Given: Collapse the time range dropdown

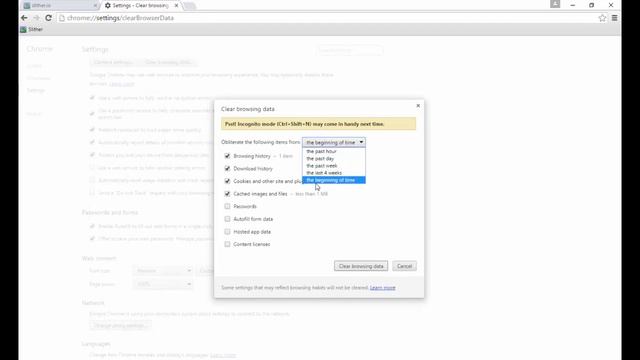Looking at the screenshot, I should point(334,142).
